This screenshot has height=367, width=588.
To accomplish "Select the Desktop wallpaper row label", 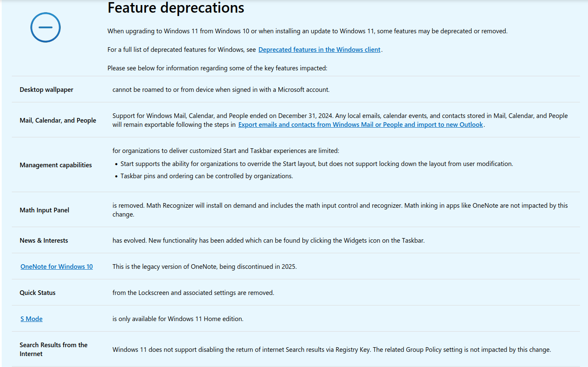I will pyautogui.click(x=46, y=90).
